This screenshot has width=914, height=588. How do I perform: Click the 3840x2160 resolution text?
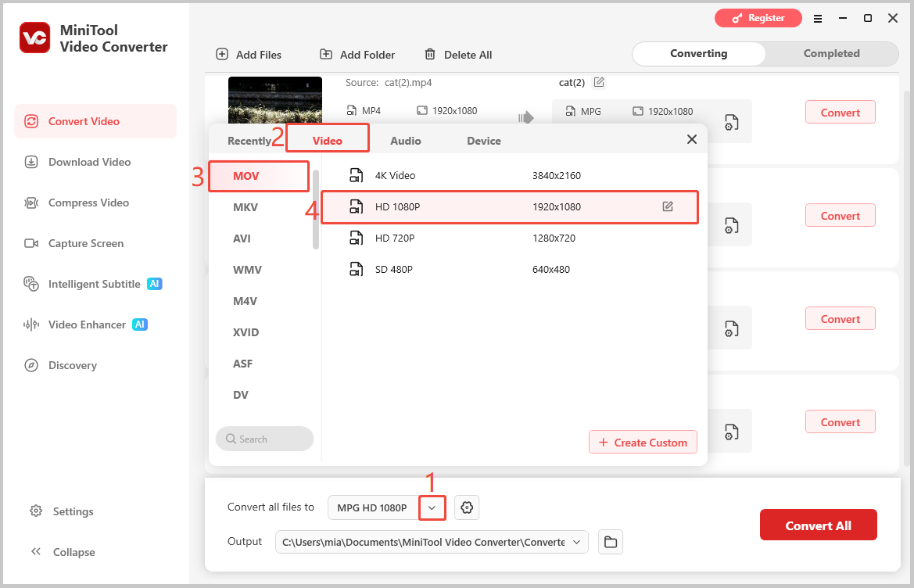[557, 175]
